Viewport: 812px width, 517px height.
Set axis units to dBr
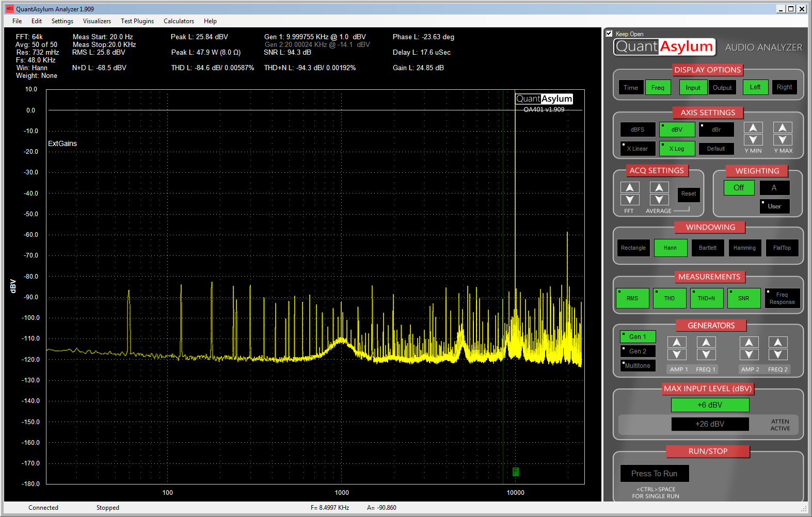click(716, 130)
